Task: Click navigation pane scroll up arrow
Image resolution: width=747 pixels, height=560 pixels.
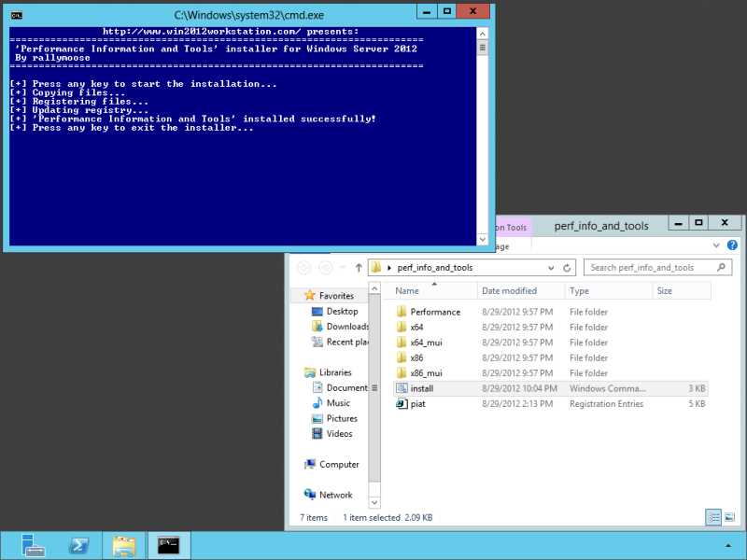Action: coord(374,288)
